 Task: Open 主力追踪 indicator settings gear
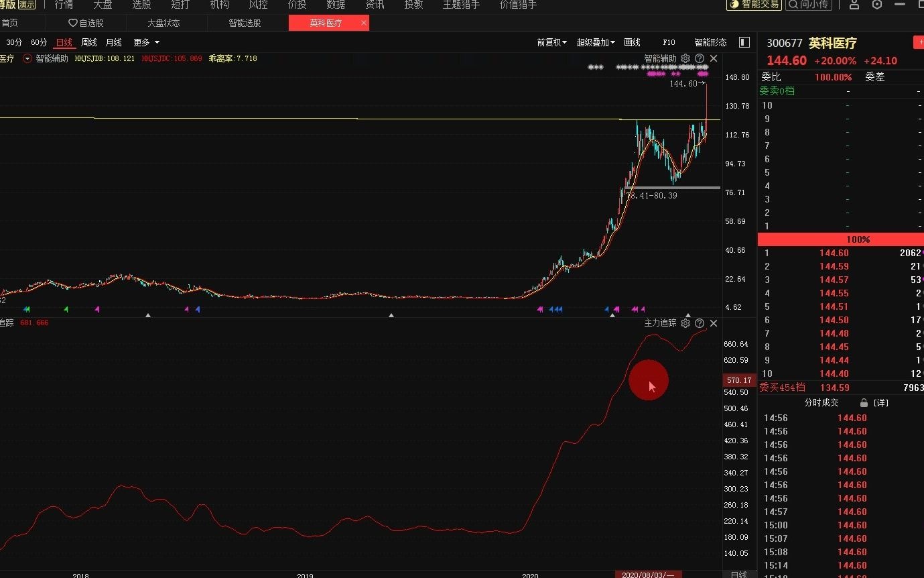point(685,323)
